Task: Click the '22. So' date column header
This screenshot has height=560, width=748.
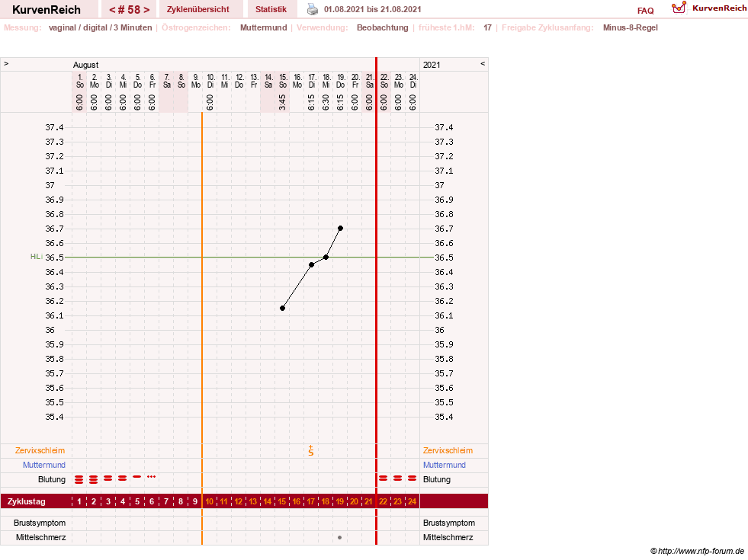Action: coord(384,81)
